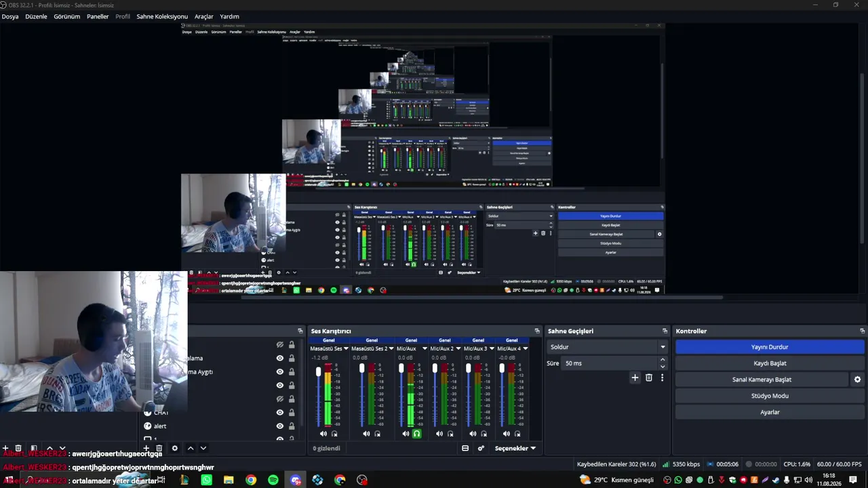Toggle visibility of the CHAT source
Viewport: 868px width, 488px height.
coord(279,412)
